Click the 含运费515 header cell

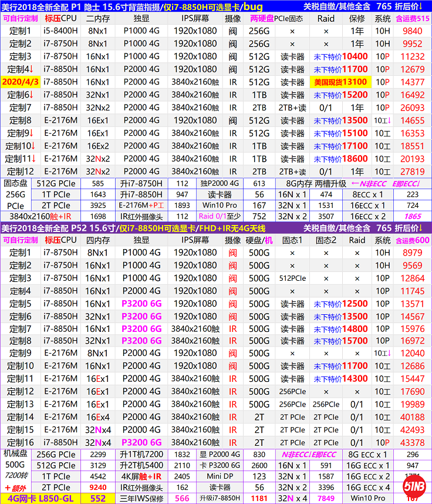click(411, 18)
